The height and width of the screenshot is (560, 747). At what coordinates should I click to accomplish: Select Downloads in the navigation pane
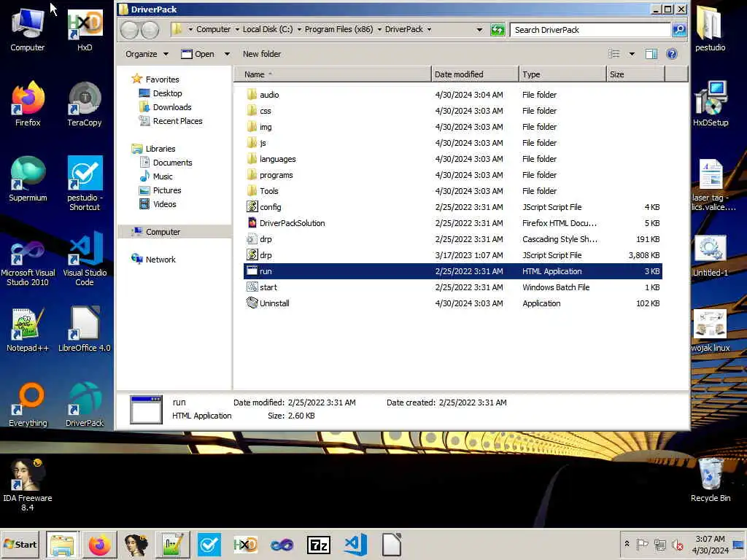tap(165, 107)
